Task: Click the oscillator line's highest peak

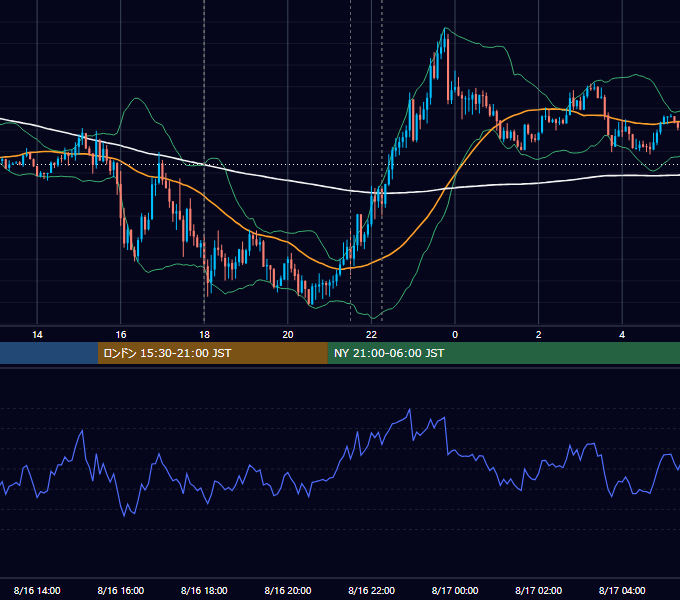Action: pos(409,409)
